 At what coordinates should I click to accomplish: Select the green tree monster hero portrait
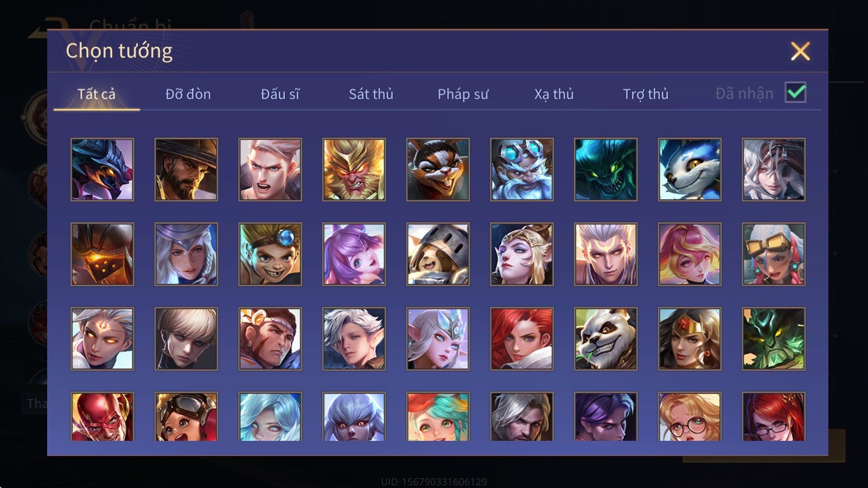pyautogui.click(x=774, y=339)
